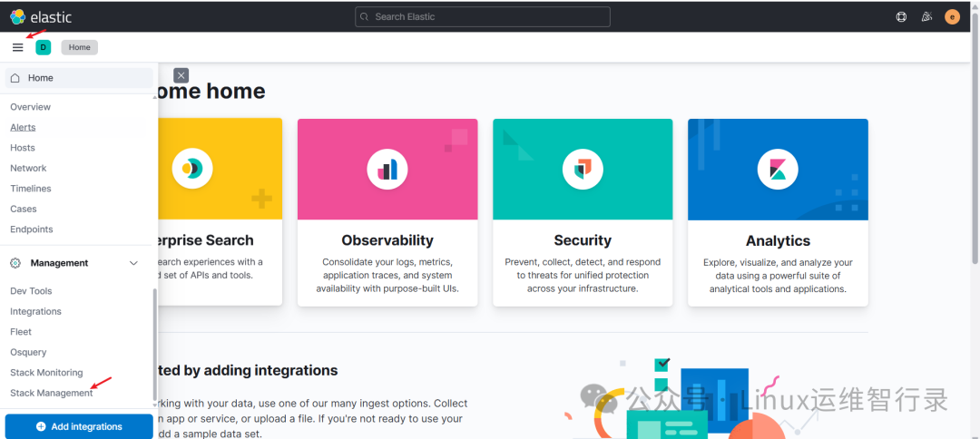Select the Home breadcrumb
This screenshot has height=439, width=980.
point(79,47)
